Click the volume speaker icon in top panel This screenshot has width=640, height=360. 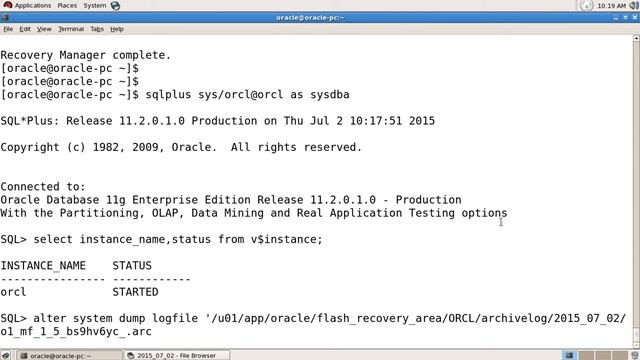tap(635, 6)
